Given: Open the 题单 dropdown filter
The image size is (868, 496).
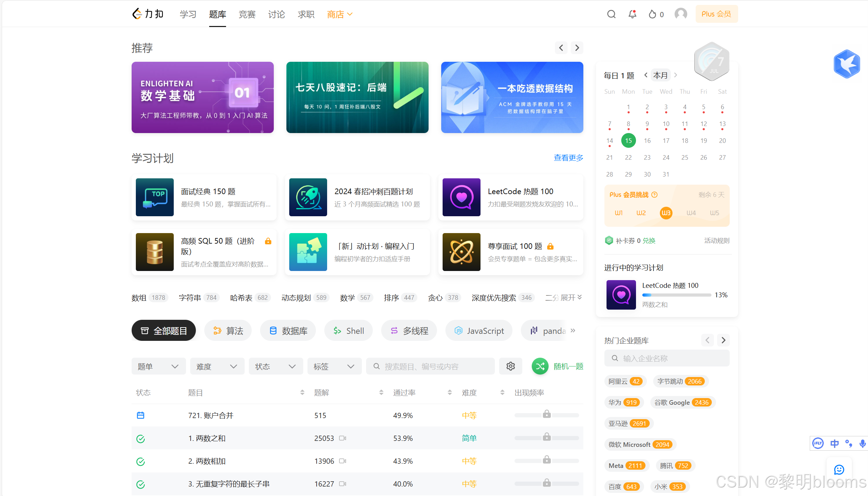Looking at the screenshot, I should pos(159,366).
